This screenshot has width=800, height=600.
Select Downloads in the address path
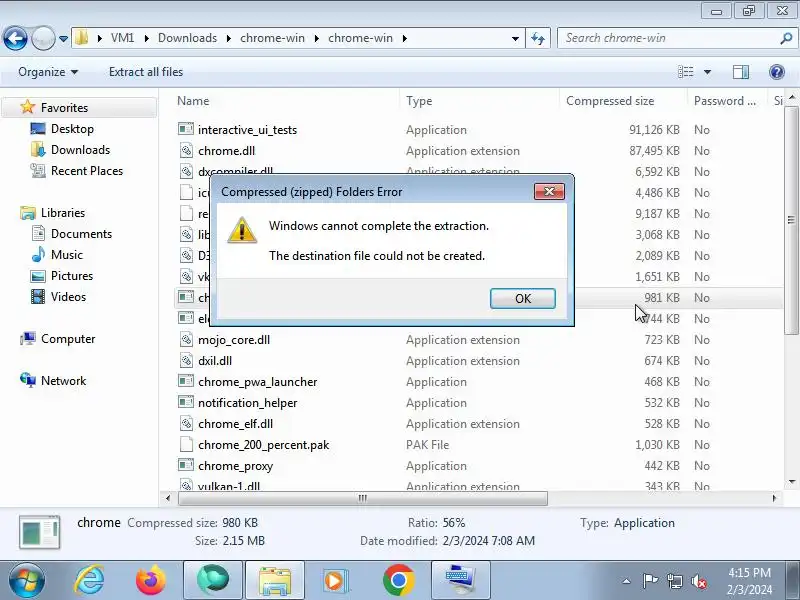(x=187, y=38)
